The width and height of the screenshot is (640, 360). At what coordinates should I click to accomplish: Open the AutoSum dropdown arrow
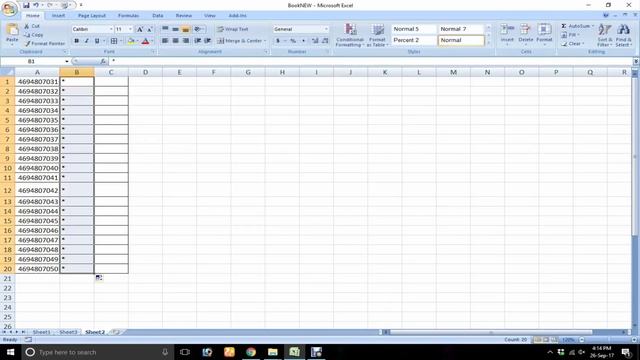[x=593, y=26]
